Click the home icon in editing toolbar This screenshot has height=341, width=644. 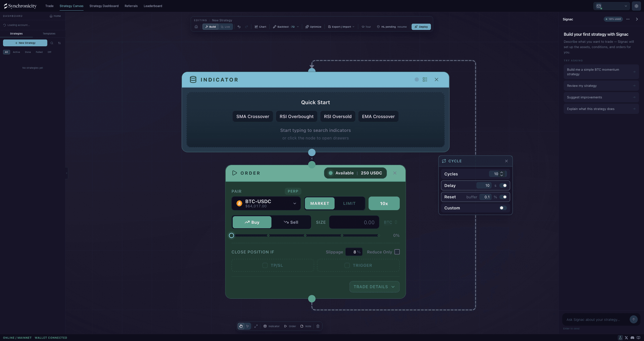(196, 27)
